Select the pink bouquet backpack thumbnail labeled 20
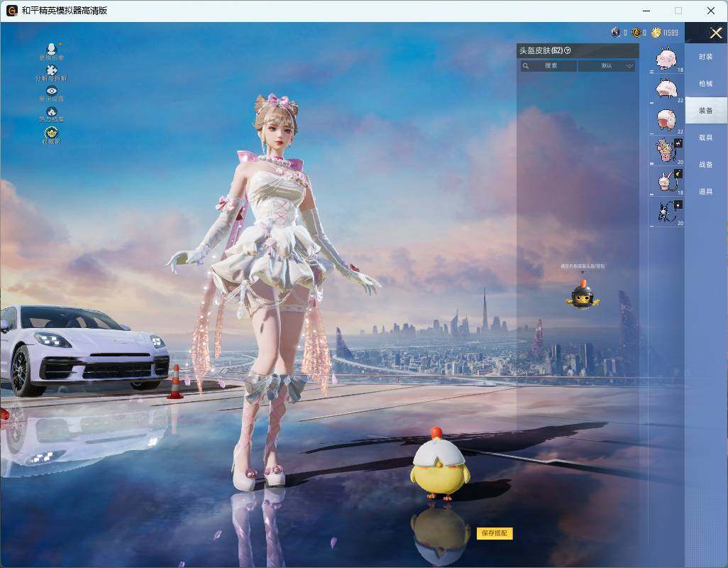 (x=667, y=151)
